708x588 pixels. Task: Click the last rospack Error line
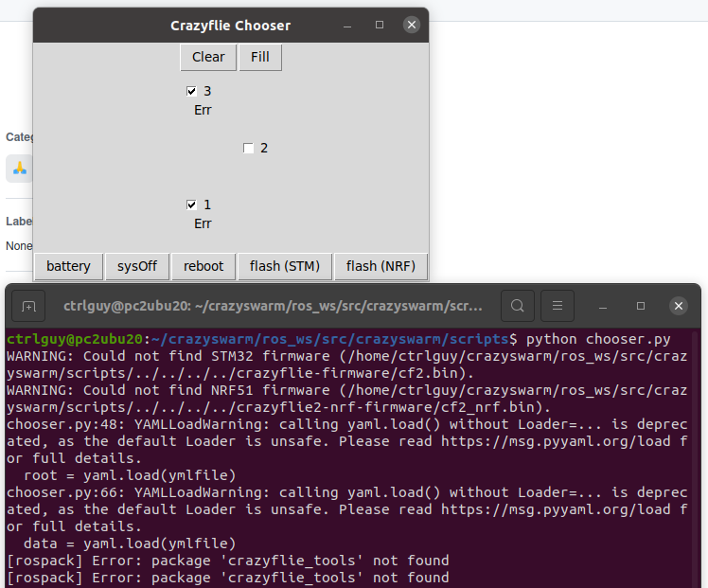coord(228,578)
